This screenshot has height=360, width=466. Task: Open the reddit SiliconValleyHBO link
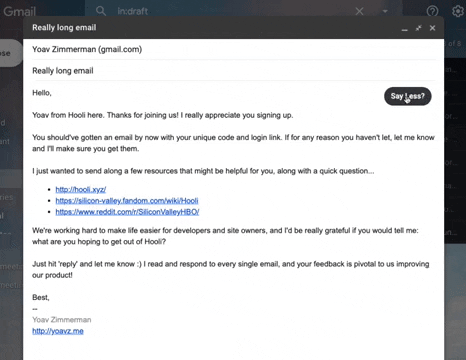[x=127, y=212]
